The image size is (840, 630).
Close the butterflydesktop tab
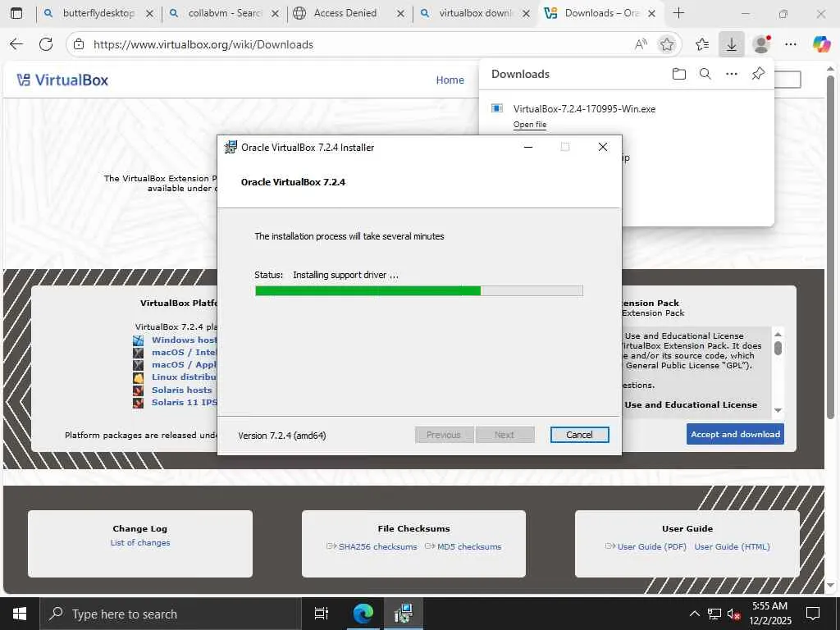click(149, 13)
